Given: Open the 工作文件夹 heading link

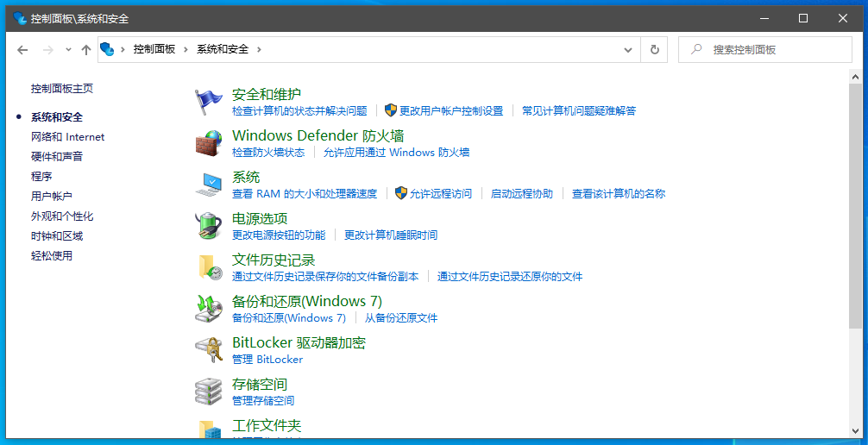Looking at the screenshot, I should [267, 426].
